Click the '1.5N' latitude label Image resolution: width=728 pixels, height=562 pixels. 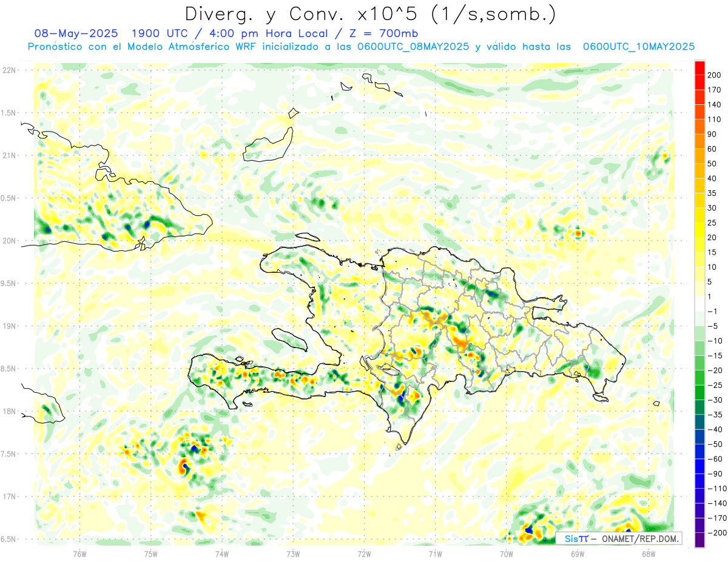point(8,113)
